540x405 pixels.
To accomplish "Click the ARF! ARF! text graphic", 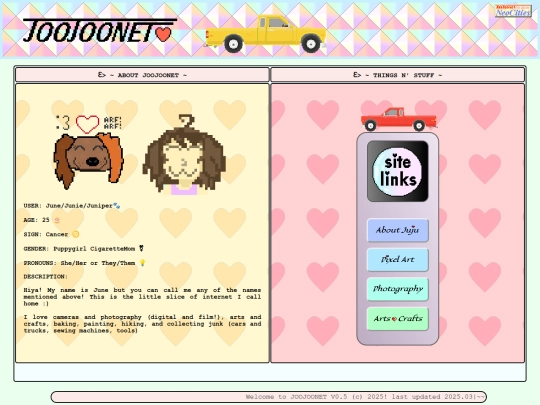I will (x=113, y=123).
